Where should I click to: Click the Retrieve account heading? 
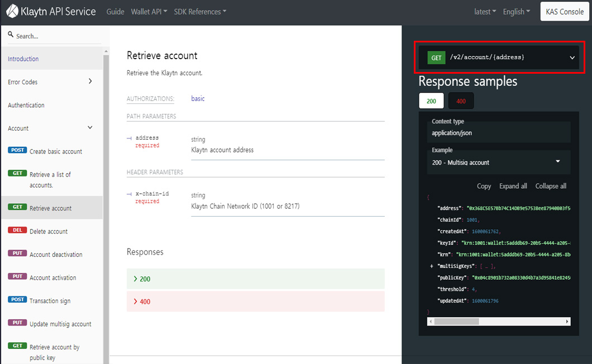pyautogui.click(x=162, y=55)
